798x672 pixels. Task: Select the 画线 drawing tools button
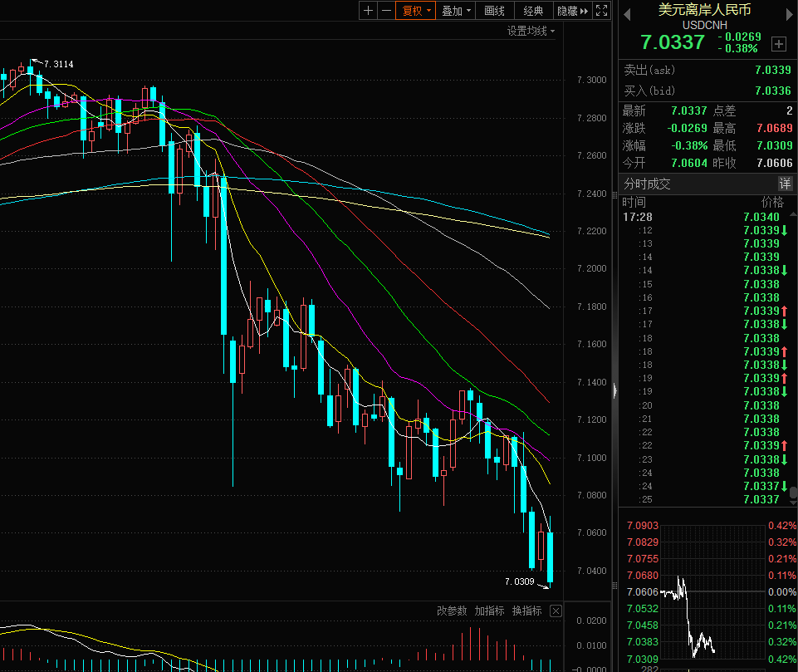click(495, 11)
